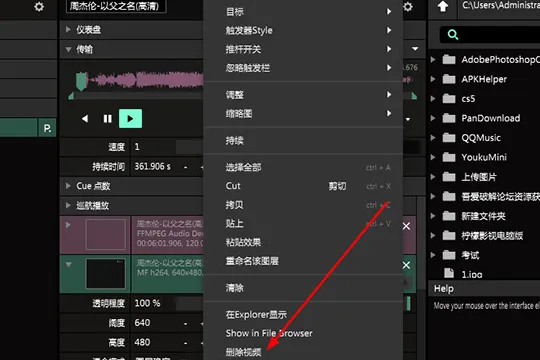This screenshot has height=360, width=540.
Task: Open the 忽略触发栏 submenu
Action: pos(303,68)
